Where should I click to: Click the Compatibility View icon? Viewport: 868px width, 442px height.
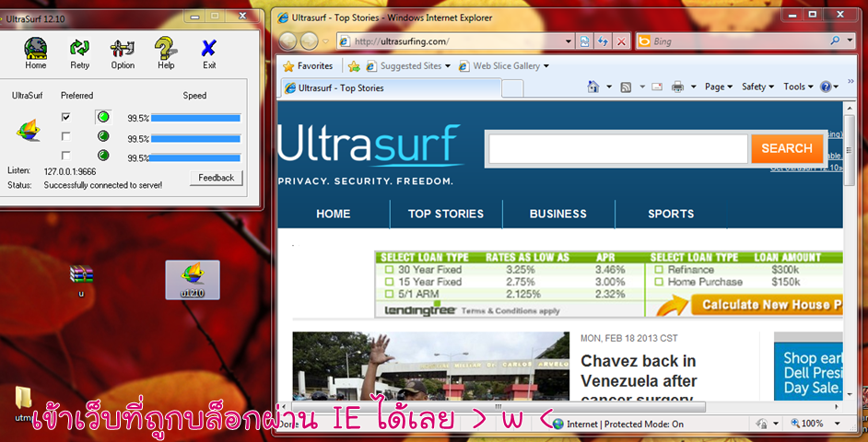pos(584,41)
